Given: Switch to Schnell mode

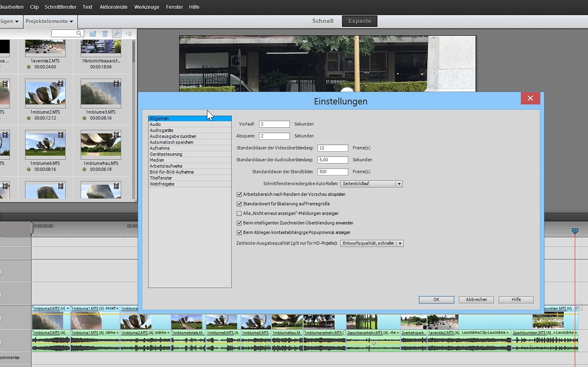Looking at the screenshot, I should tap(323, 21).
